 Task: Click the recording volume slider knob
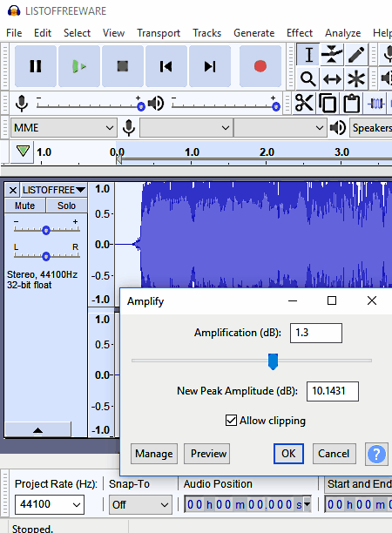(x=141, y=107)
